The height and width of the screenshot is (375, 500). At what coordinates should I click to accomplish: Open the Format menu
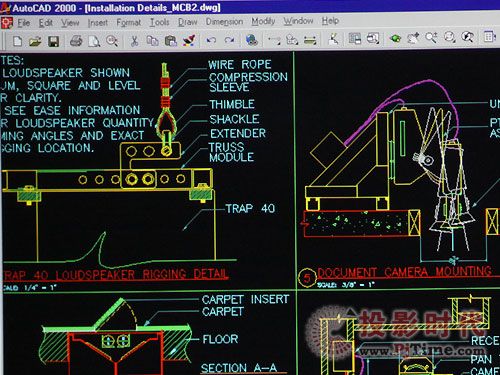click(128, 23)
